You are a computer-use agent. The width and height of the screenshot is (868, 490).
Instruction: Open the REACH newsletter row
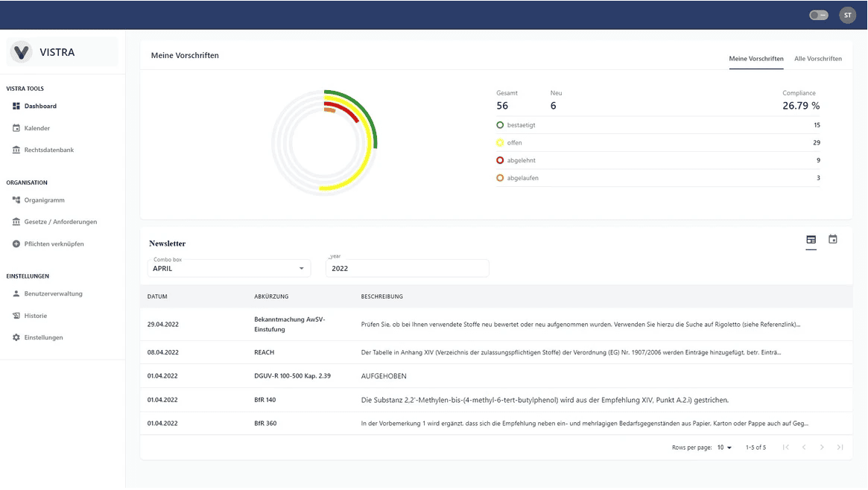[x=496, y=352]
